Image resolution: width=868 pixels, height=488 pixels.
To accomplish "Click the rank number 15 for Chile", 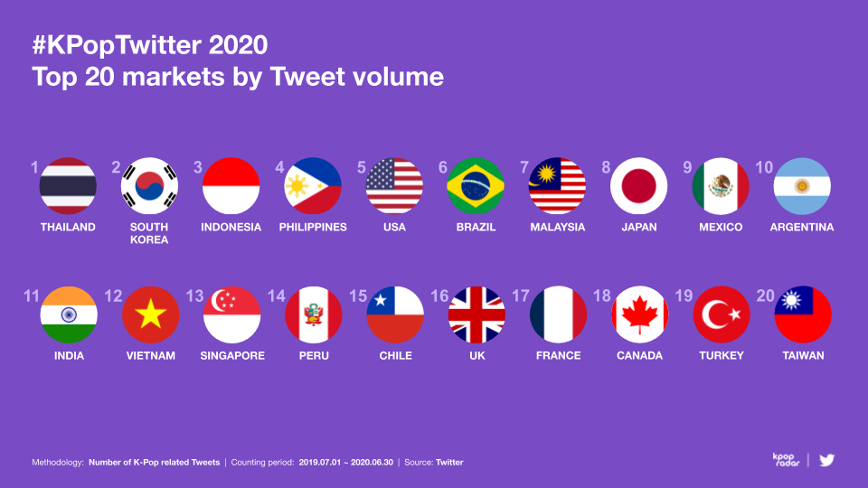I will 358,296.
